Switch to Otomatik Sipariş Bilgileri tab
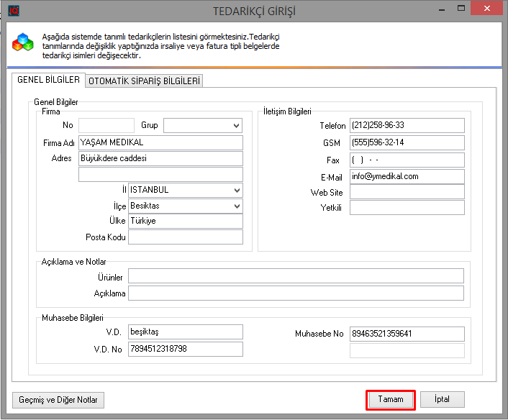 click(x=144, y=81)
